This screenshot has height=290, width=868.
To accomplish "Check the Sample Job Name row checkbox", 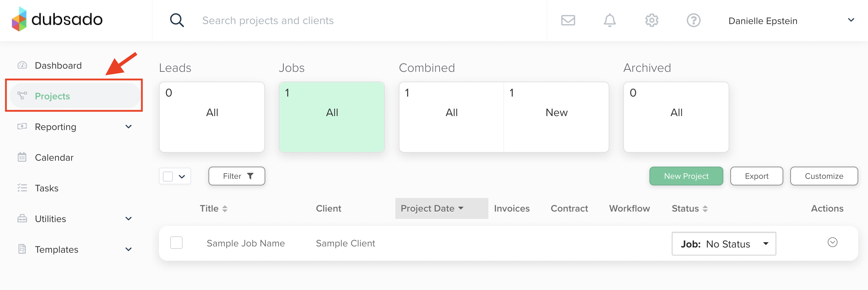I will 176,243.
